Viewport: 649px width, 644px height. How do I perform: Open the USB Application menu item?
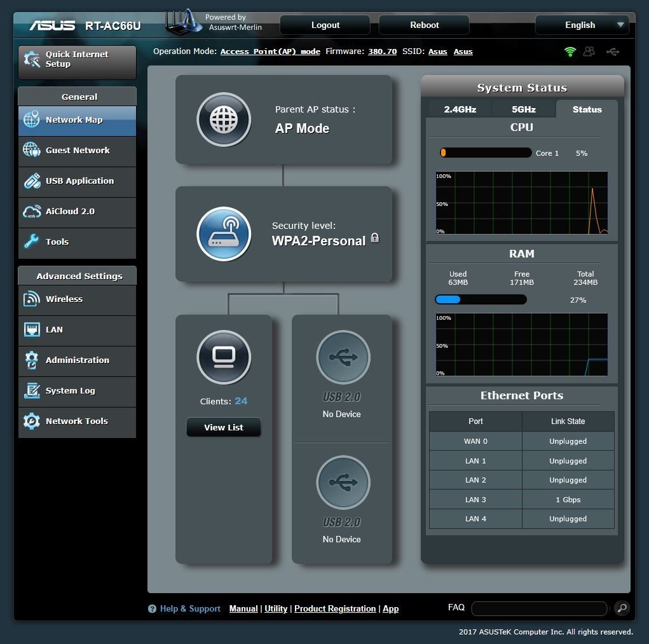(77, 181)
